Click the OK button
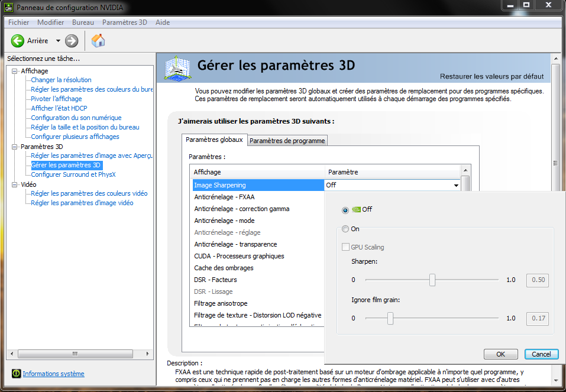Screen dimensions: 566x392 tap(501, 354)
